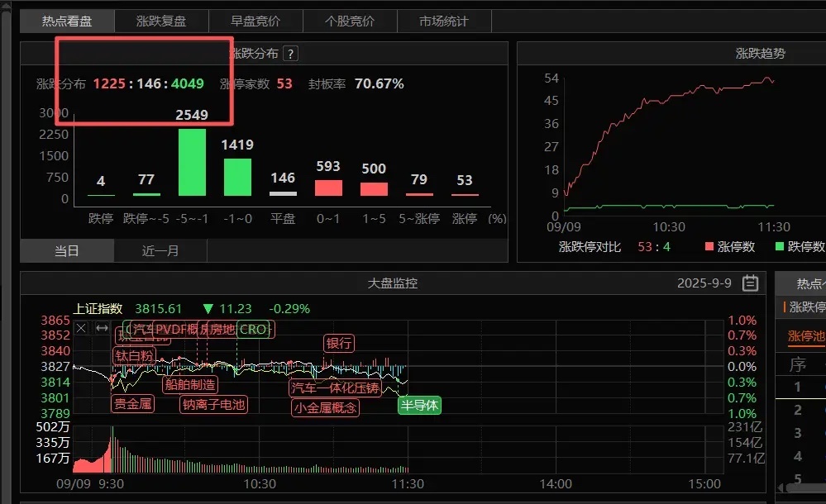Click the horizontal expand arrows icon on chart
Viewport: 826px width, 504px height.
pyautogui.click(x=103, y=328)
